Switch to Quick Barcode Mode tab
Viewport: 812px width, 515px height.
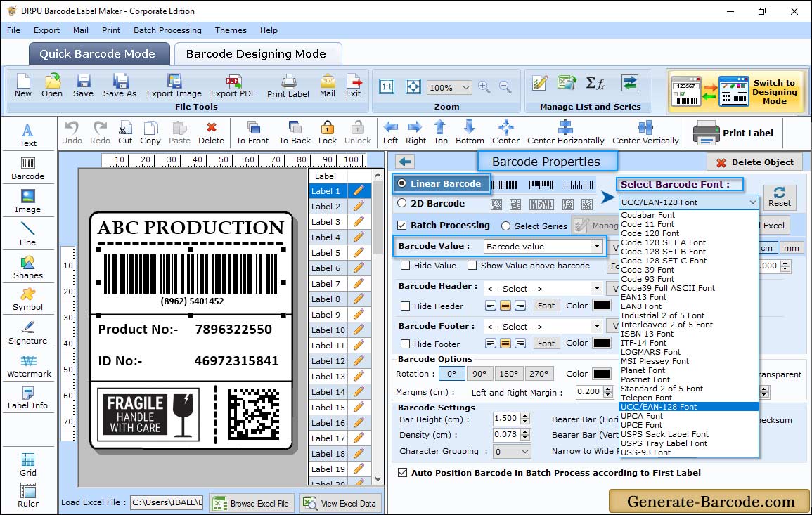tap(98, 54)
